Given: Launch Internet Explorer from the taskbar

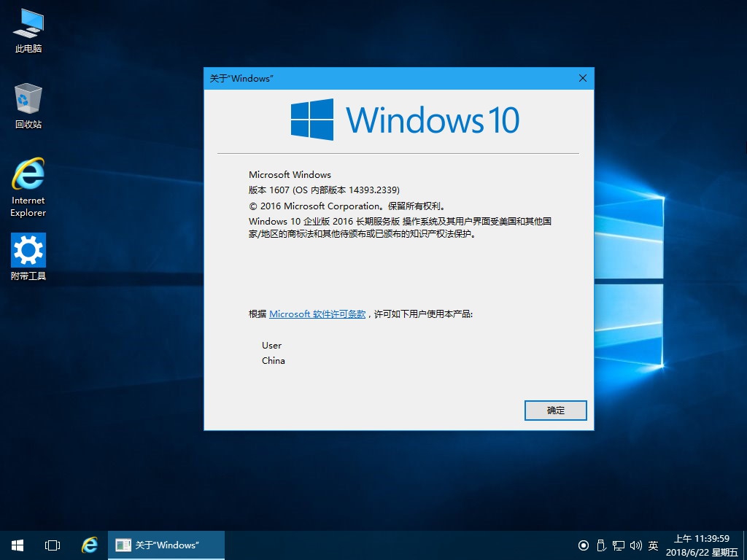Looking at the screenshot, I should click(x=89, y=545).
